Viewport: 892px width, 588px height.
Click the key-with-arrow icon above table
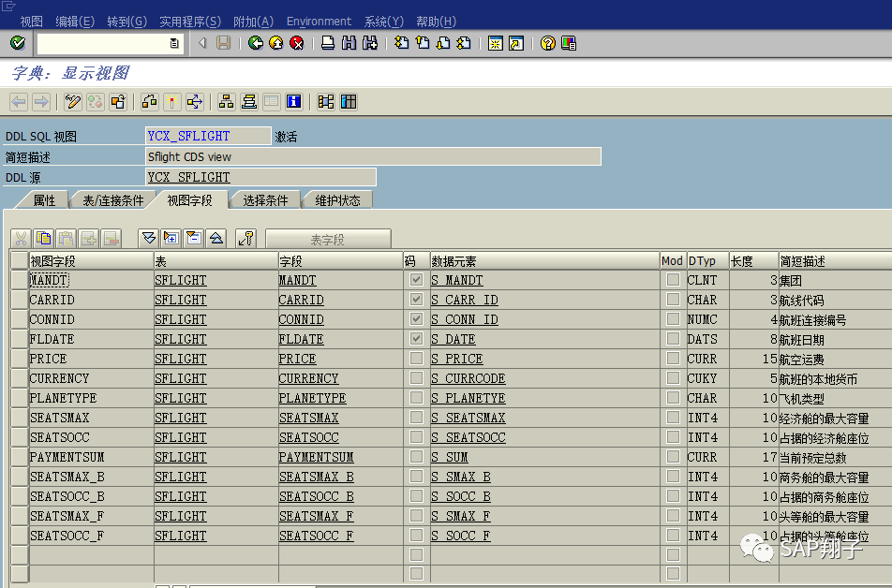[x=246, y=238]
